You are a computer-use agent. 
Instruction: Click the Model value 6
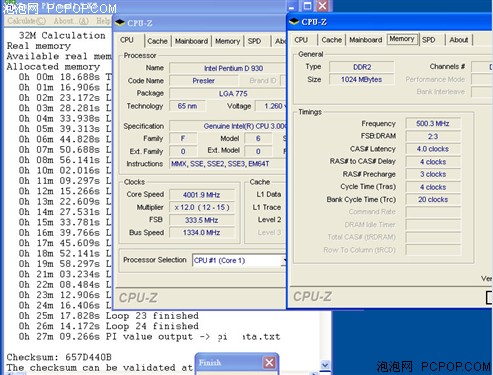tap(258, 139)
